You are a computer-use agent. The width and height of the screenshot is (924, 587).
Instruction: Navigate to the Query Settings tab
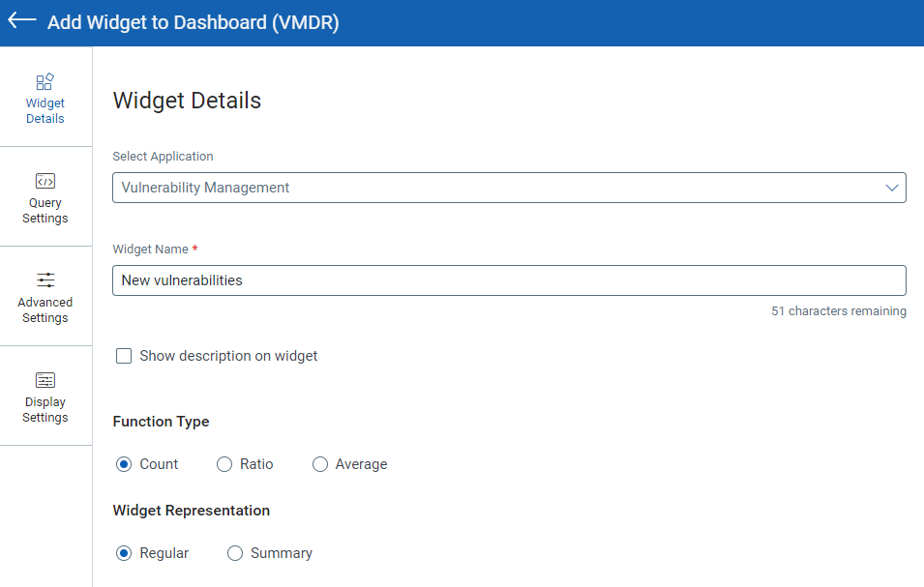[45, 198]
